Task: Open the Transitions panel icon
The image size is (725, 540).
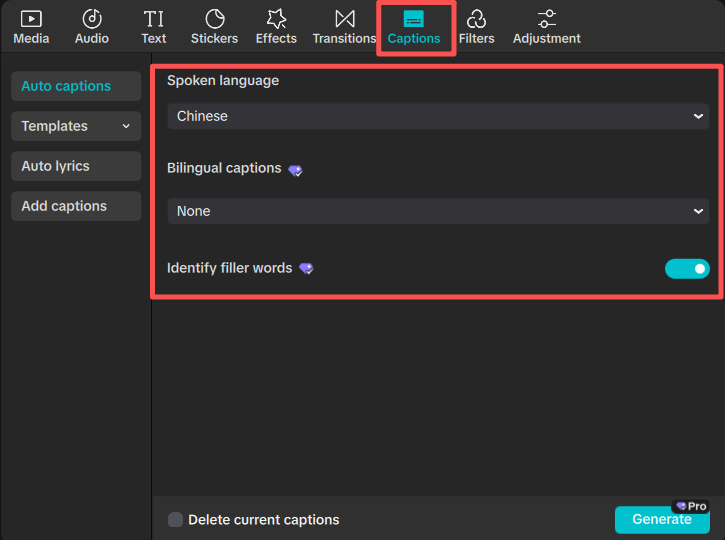Action: click(345, 19)
